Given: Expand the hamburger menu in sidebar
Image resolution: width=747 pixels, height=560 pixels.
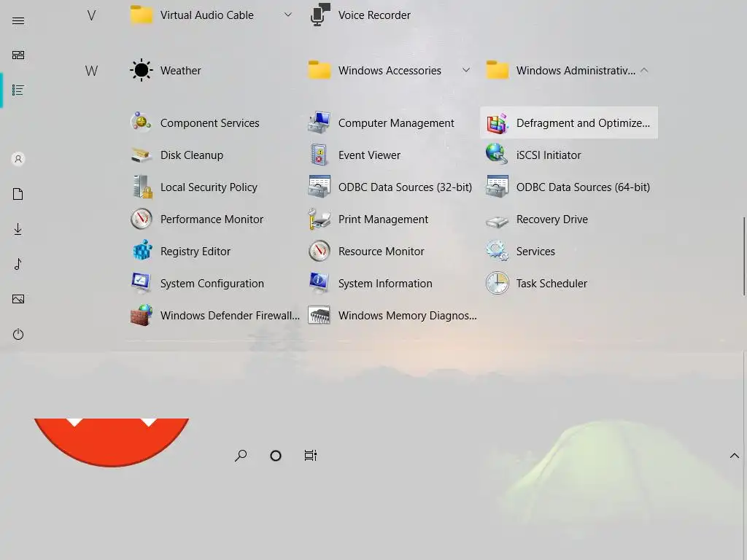Looking at the screenshot, I should tap(18, 20).
